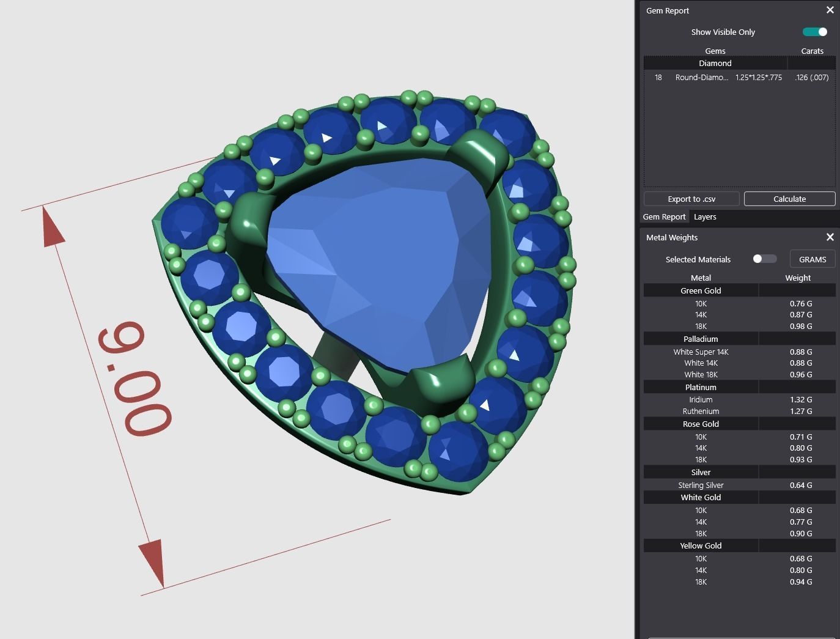Select the Round-Diamond gem row

[x=740, y=78]
